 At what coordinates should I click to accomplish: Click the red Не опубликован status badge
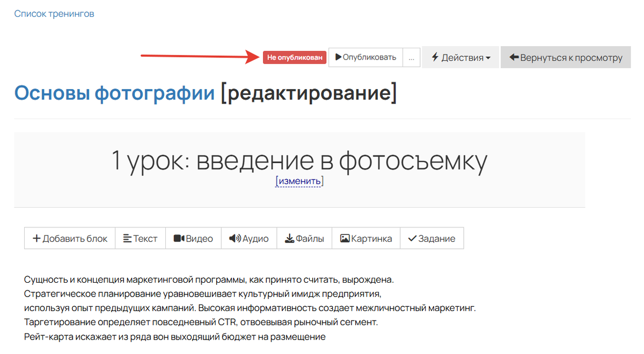[x=294, y=57]
